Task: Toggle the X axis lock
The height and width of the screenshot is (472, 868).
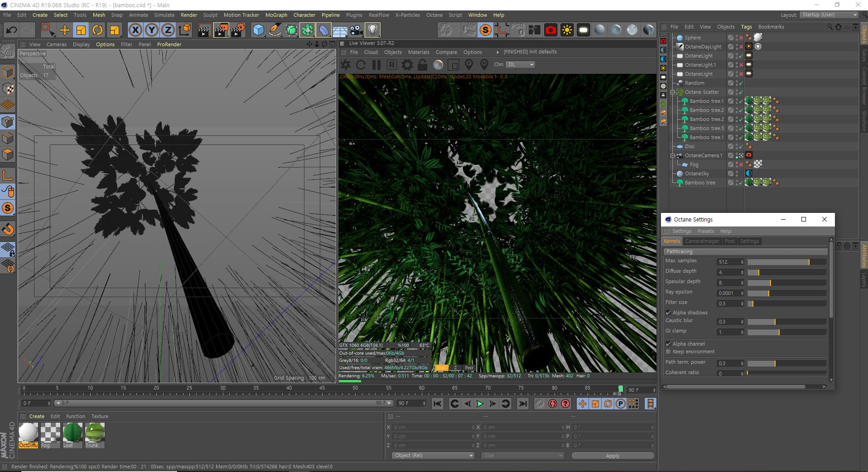Action: pos(135,30)
